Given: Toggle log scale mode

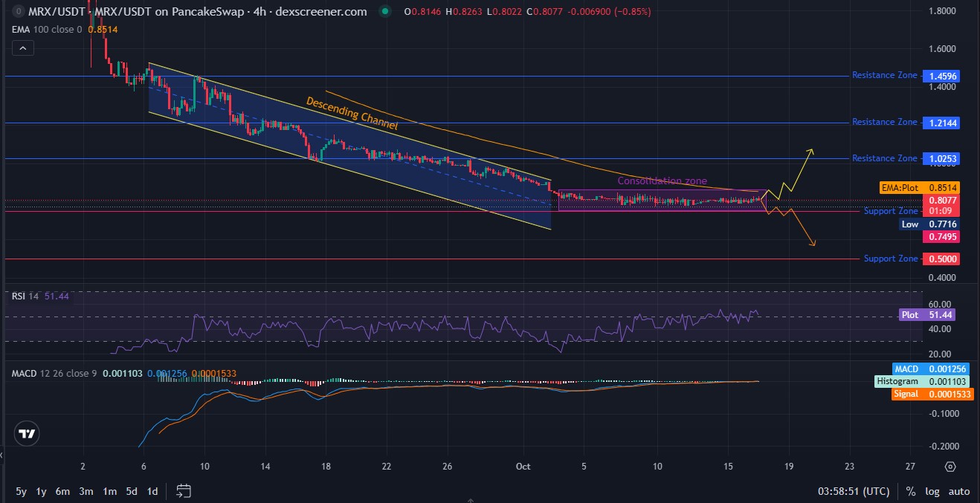Looking at the screenshot, I should 932,491.
